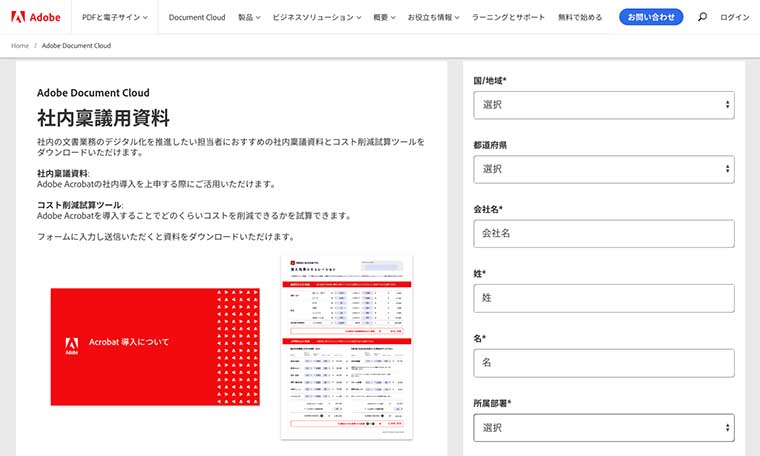Focus the 名 input field

click(x=603, y=363)
